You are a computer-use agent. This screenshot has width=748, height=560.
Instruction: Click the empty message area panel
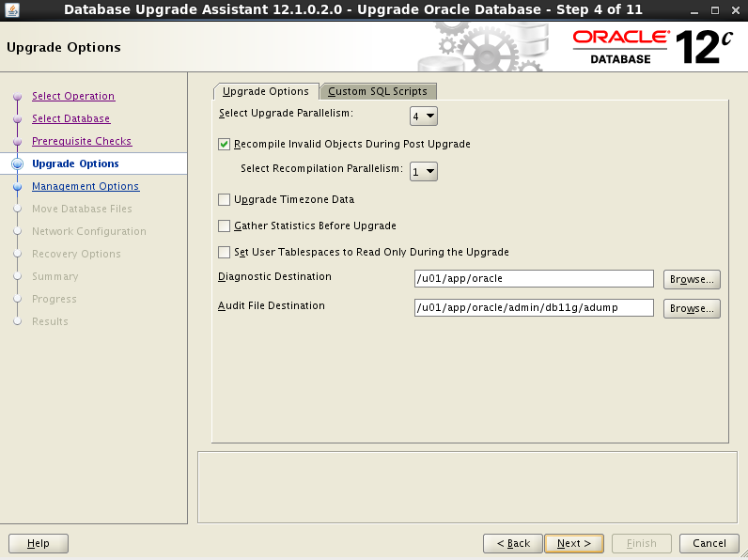[x=468, y=487]
